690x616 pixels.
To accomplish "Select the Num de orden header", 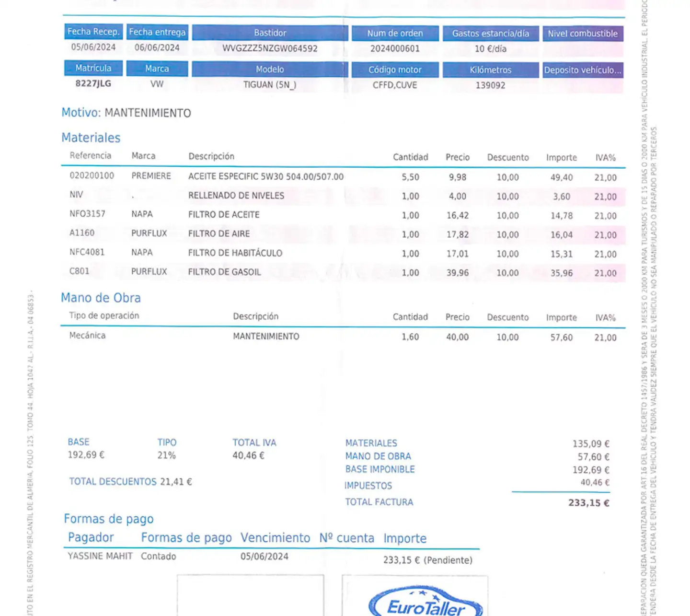I will (x=395, y=33).
